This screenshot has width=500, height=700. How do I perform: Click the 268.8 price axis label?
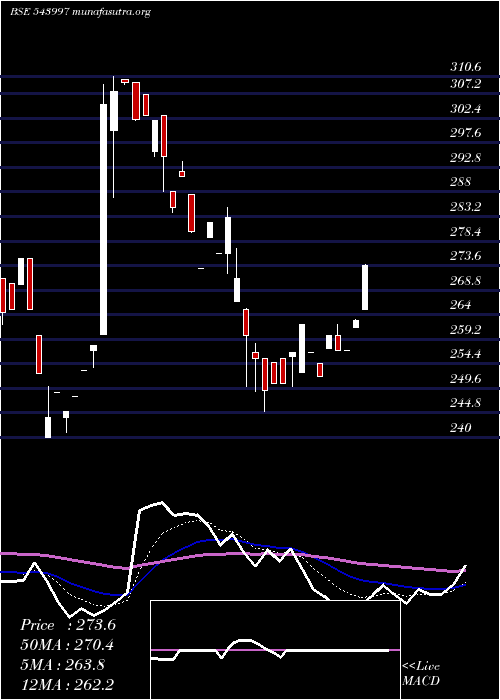(465, 281)
